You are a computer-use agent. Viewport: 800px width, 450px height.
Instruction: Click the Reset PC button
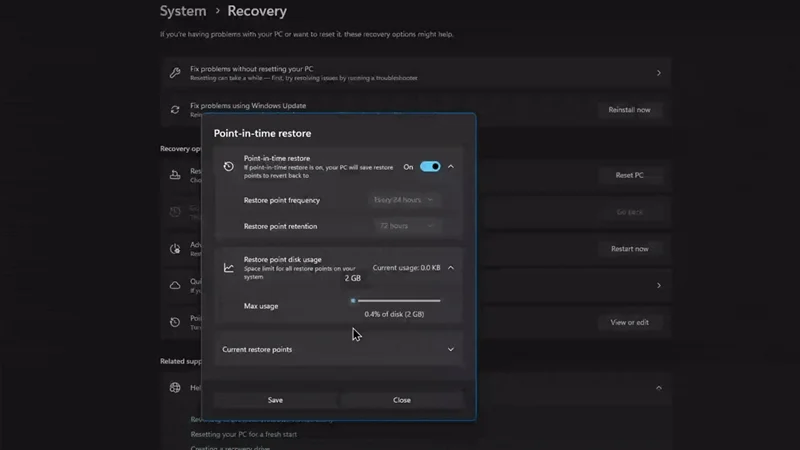[x=630, y=175]
